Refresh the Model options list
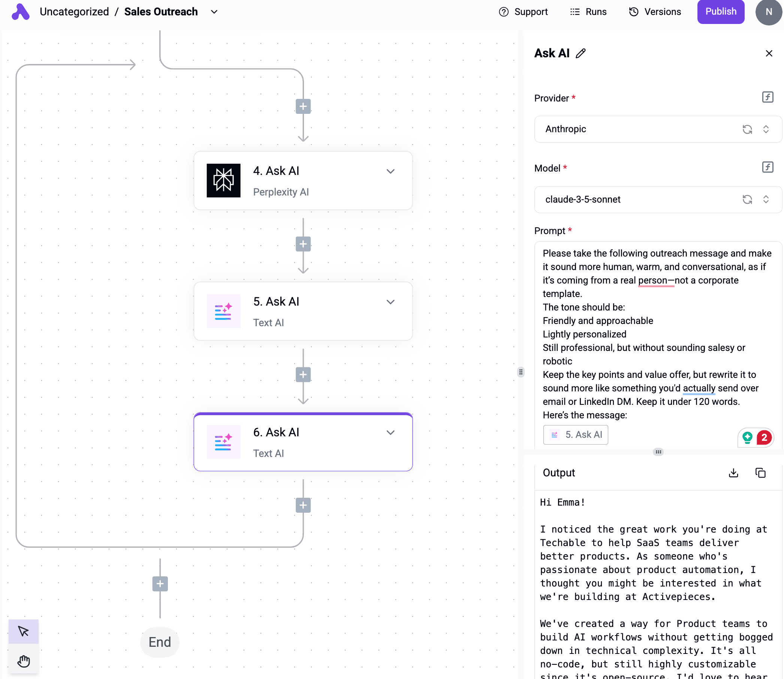Image resolution: width=784 pixels, height=679 pixels. pyautogui.click(x=747, y=199)
